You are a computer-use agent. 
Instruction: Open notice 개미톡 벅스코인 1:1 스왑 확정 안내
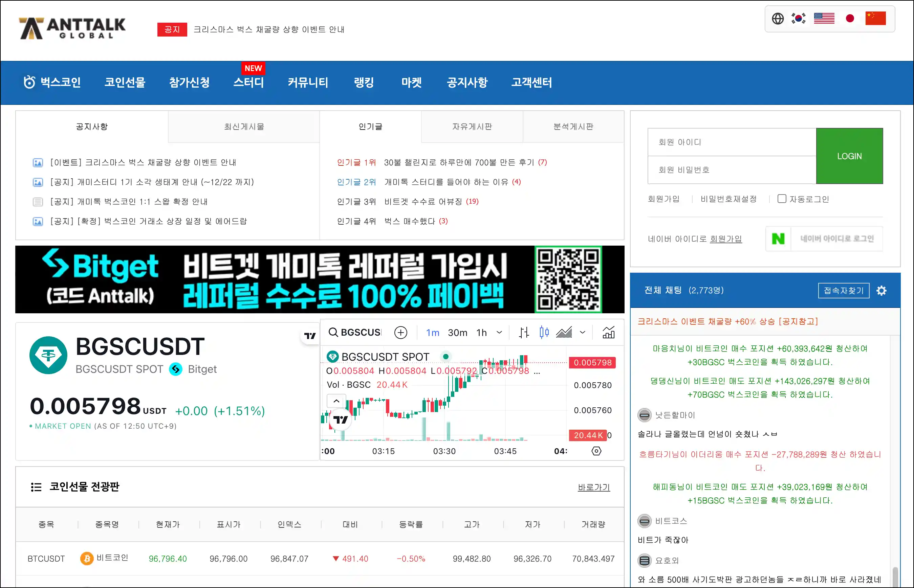(129, 202)
